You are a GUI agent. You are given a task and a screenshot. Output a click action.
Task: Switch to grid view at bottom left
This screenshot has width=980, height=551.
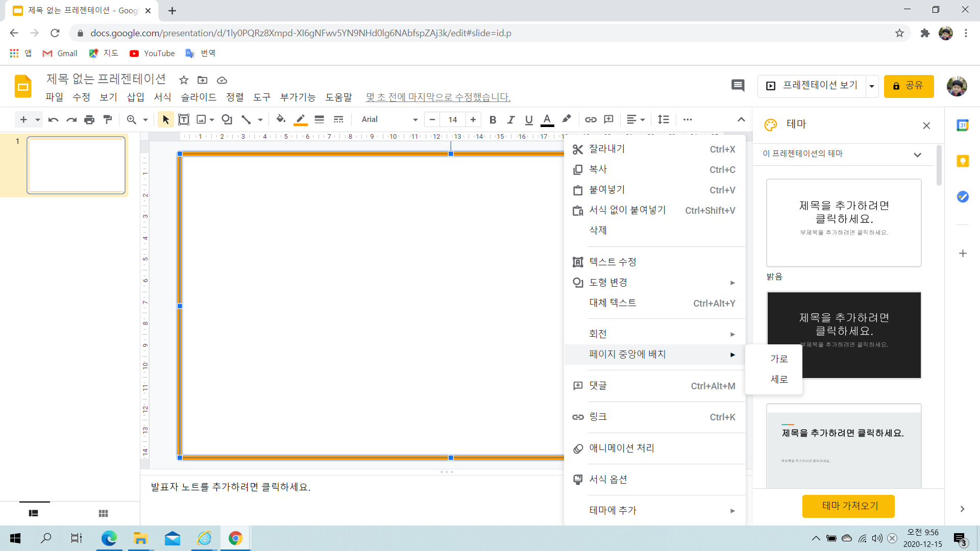(103, 513)
